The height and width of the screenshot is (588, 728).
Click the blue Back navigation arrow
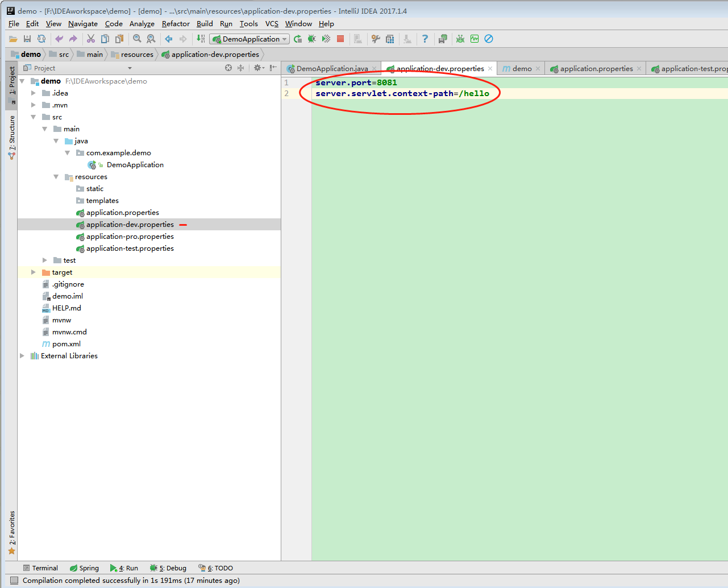click(169, 39)
